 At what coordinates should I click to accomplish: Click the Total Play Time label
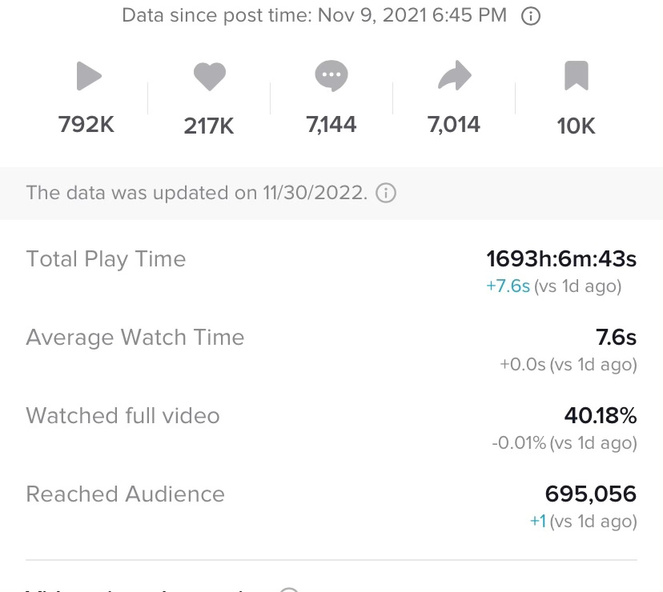(x=106, y=259)
